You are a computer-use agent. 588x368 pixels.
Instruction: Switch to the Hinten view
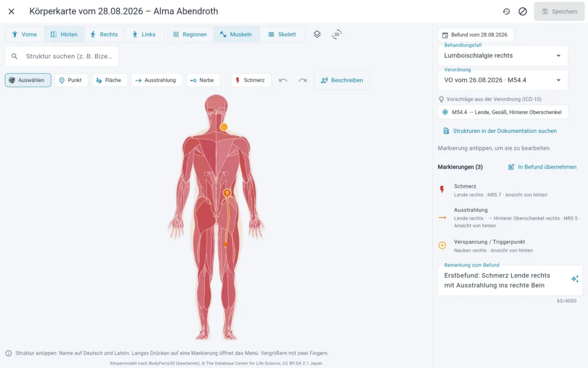pyautogui.click(x=64, y=34)
